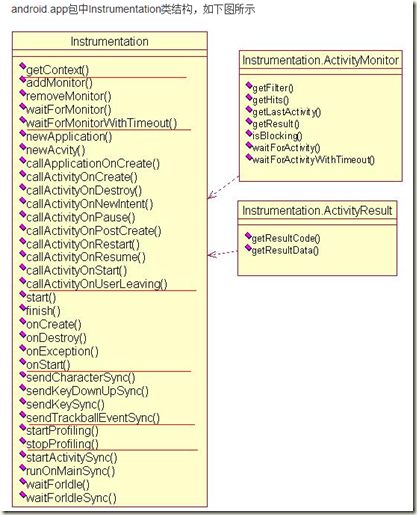
Task: Click the diamond icon before waitForActivityWithTimeout()
Action: point(249,157)
